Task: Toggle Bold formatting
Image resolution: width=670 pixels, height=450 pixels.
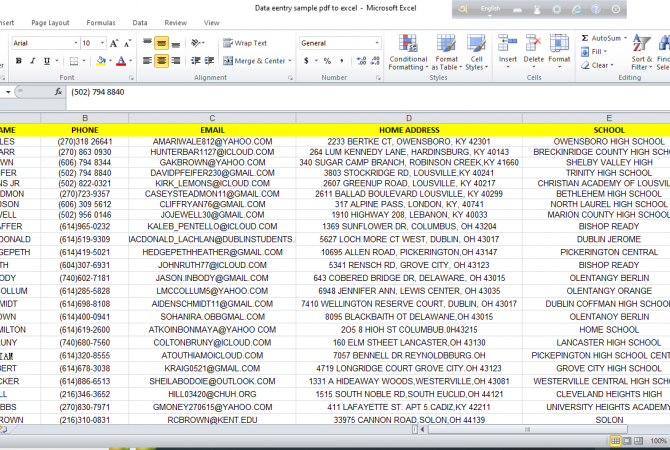Action: pos(18,61)
